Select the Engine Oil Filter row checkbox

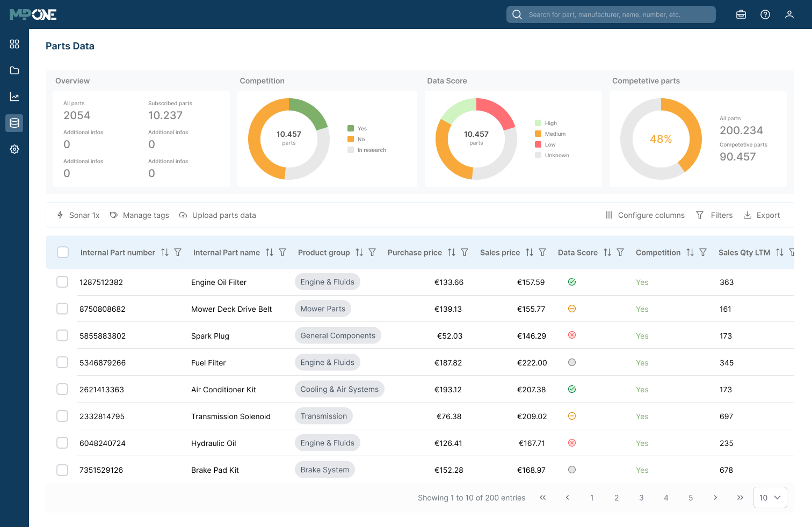62,282
